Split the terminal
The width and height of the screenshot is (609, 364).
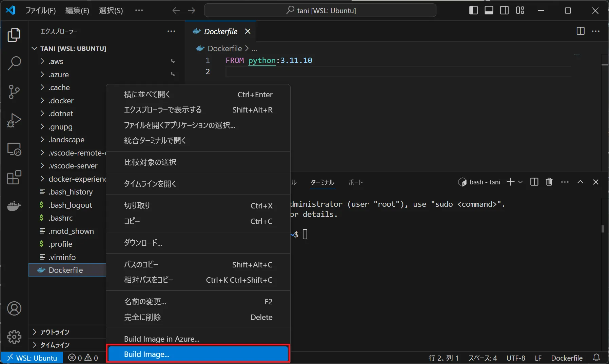point(534,182)
